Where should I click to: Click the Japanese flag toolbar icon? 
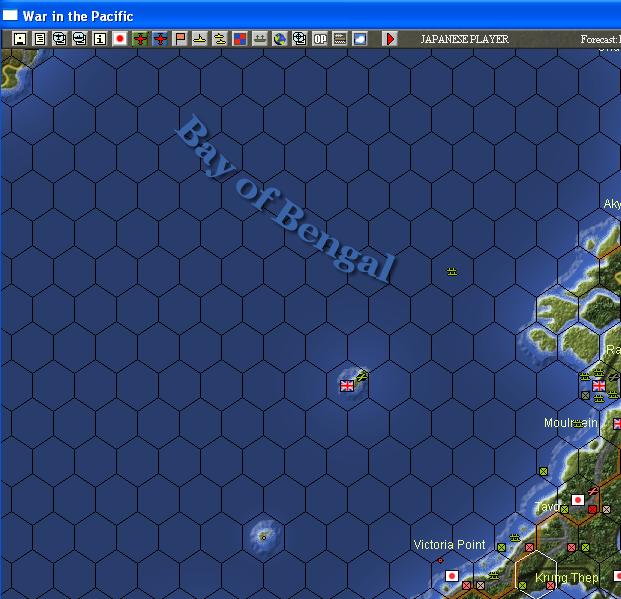pyautogui.click(x=120, y=39)
